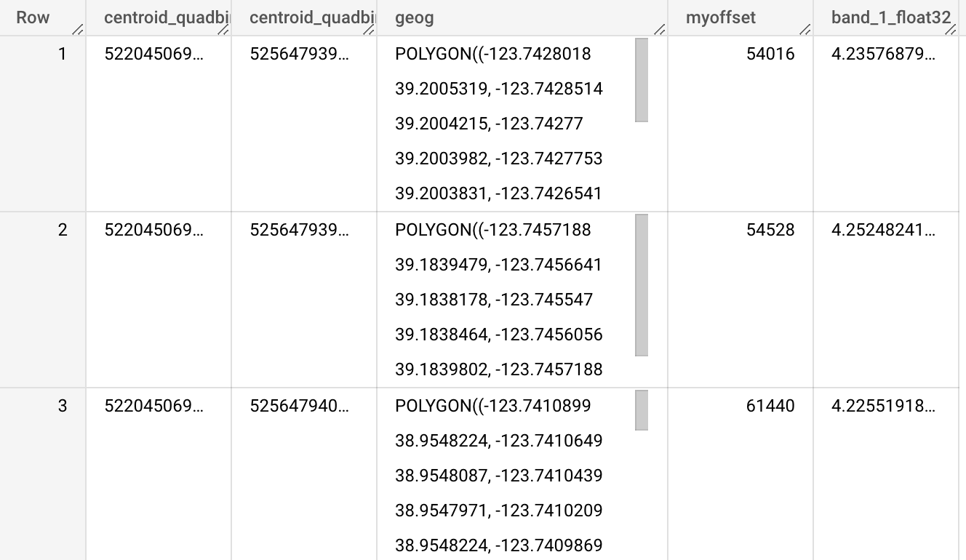Click the 525647940 centroid cell in row 3
This screenshot has width=966, height=560.
[299, 406]
